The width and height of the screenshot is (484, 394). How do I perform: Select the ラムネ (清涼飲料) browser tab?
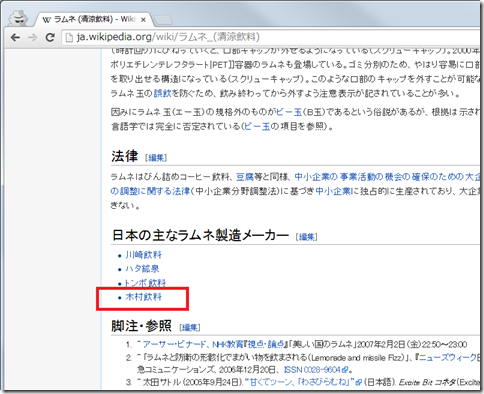[93, 19]
